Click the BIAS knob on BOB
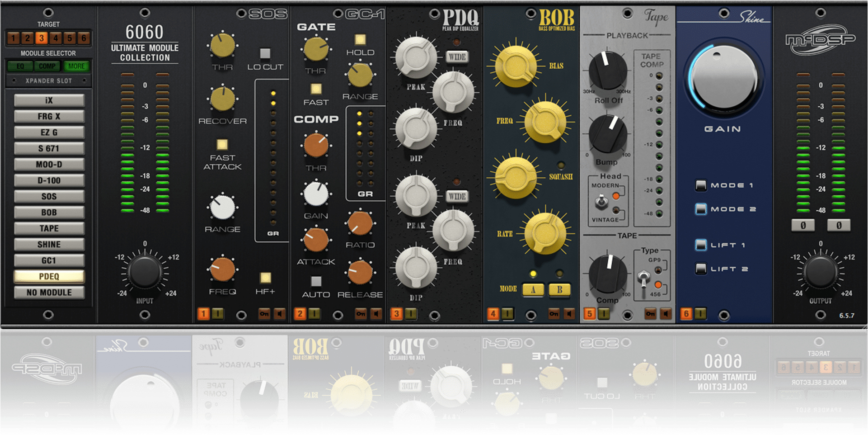The height and width of the screenshot is (435, 868). tap(516, 66)
